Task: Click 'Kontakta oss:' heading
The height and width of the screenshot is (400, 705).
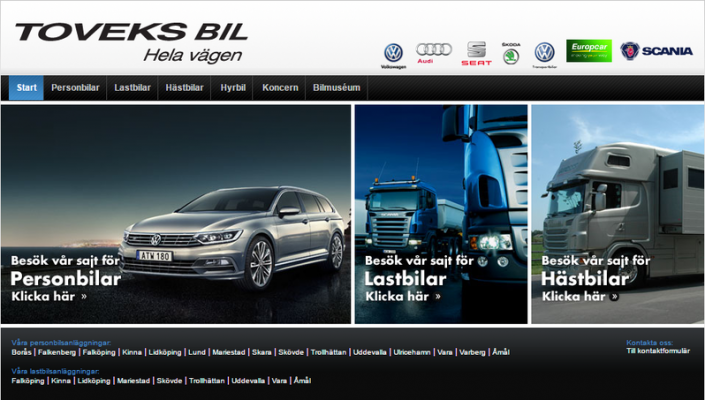Action: coord(650,342)
